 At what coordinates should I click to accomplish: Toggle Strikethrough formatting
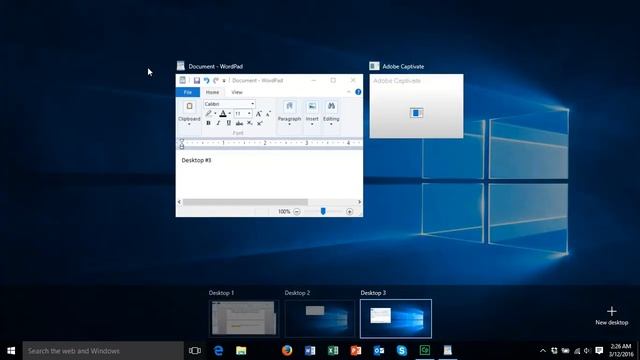tap(239, 123)
